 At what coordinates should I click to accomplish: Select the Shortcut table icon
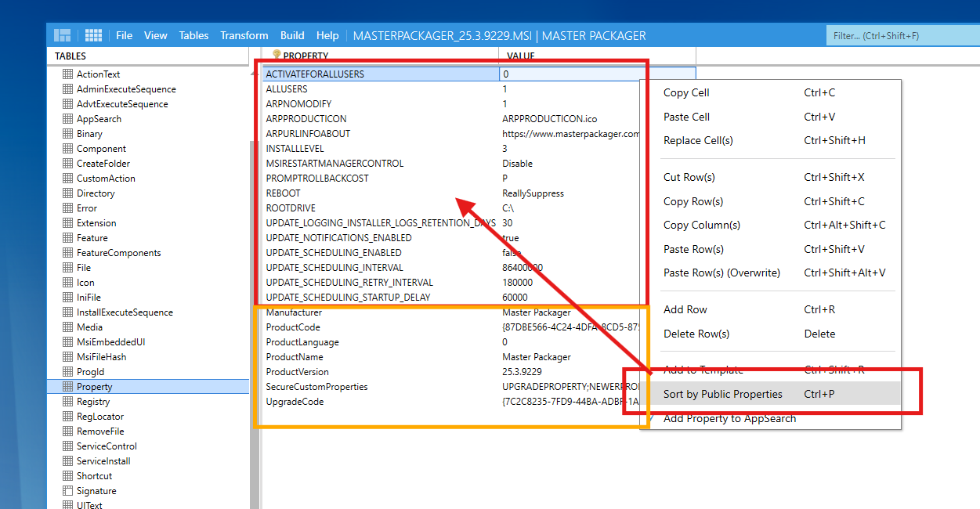tap(67, 476)
